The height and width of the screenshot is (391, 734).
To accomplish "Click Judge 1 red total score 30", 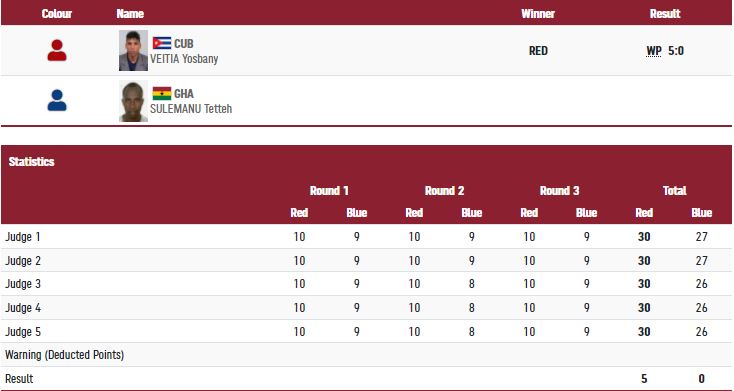I will click(644, 237).
